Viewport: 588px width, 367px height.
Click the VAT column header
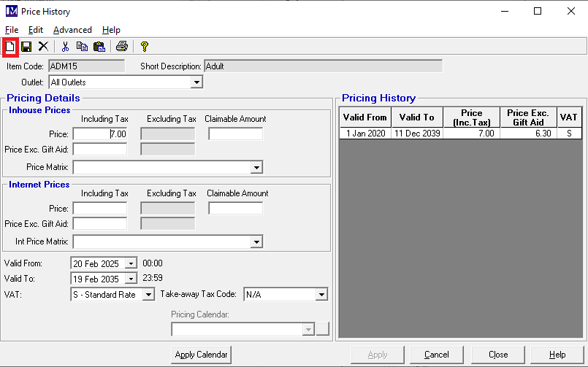coord(569,117)
